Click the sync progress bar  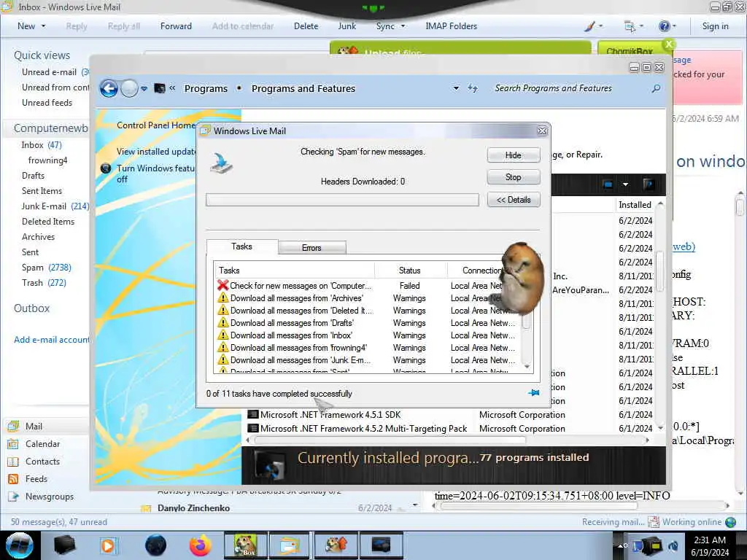pyautogui.click(x=342, y=200)
